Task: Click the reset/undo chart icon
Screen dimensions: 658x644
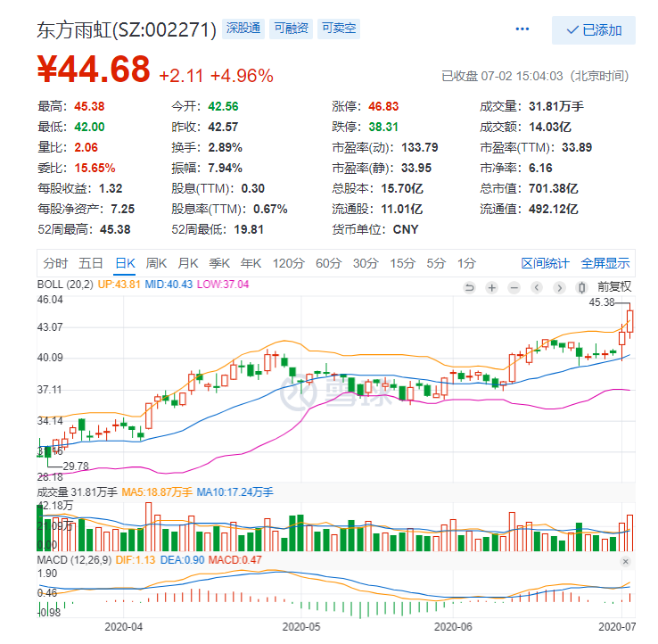Action: [x=469, y=287]
